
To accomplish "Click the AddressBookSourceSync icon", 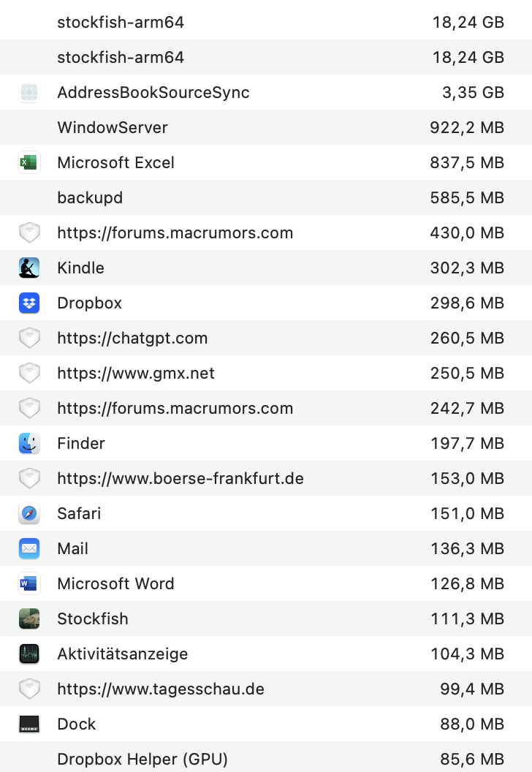I will point(29,92).
